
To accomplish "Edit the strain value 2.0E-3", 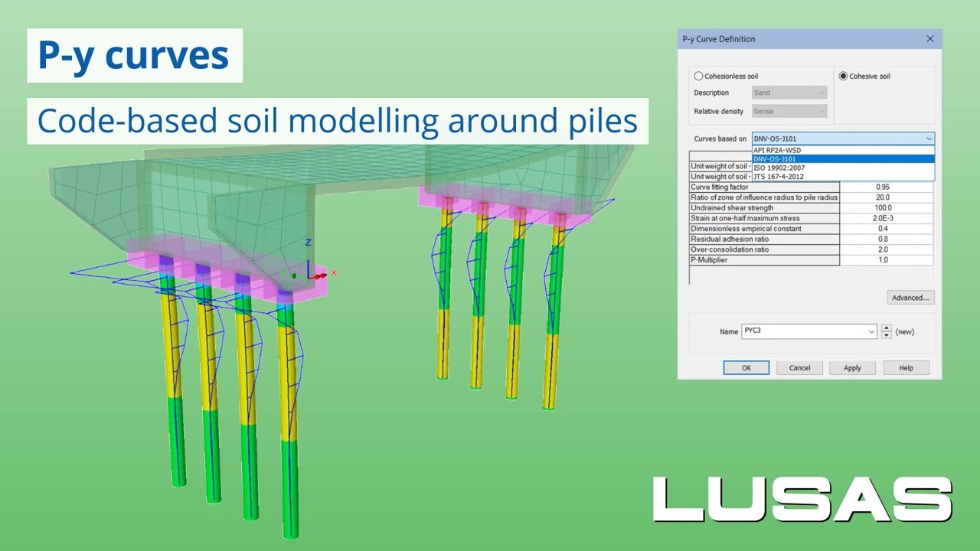I will click(x=887, y=218).
